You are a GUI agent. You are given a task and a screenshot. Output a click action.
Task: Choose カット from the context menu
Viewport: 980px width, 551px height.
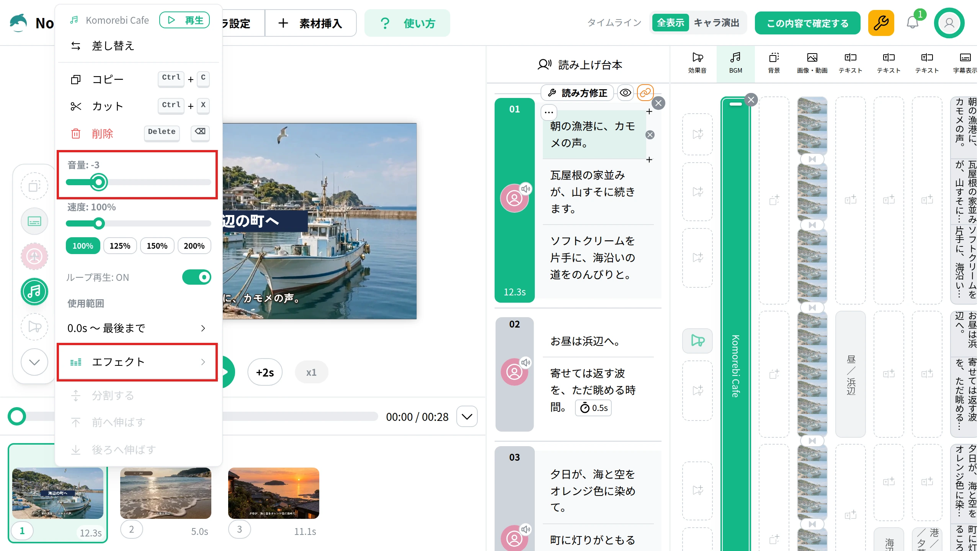(x=138, y=106)
